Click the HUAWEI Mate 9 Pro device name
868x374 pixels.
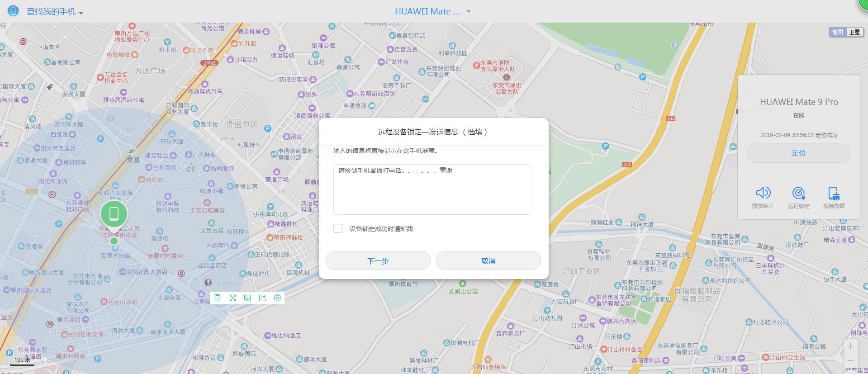coord(799,102)
